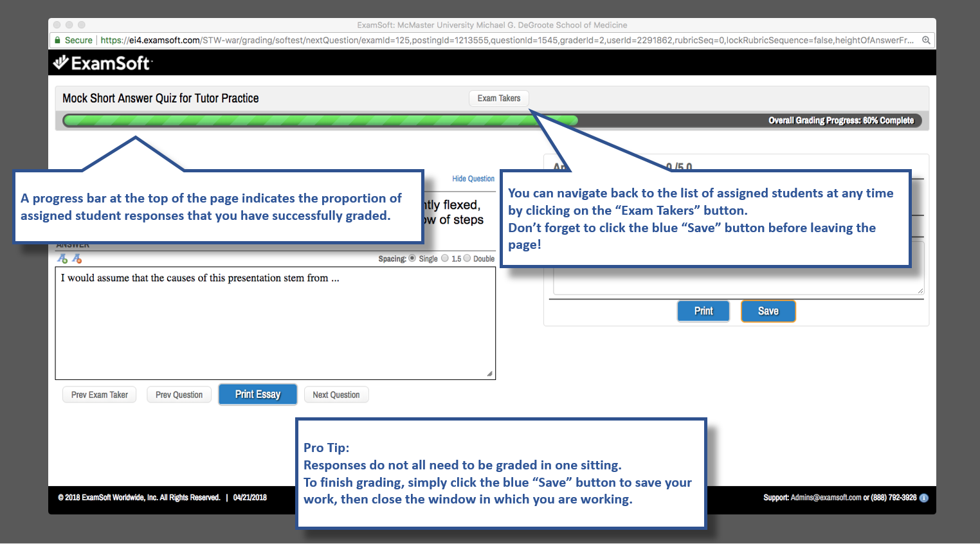Click the Print Essay button
Viewport: 980px width, 544px height.
(258, 394)
